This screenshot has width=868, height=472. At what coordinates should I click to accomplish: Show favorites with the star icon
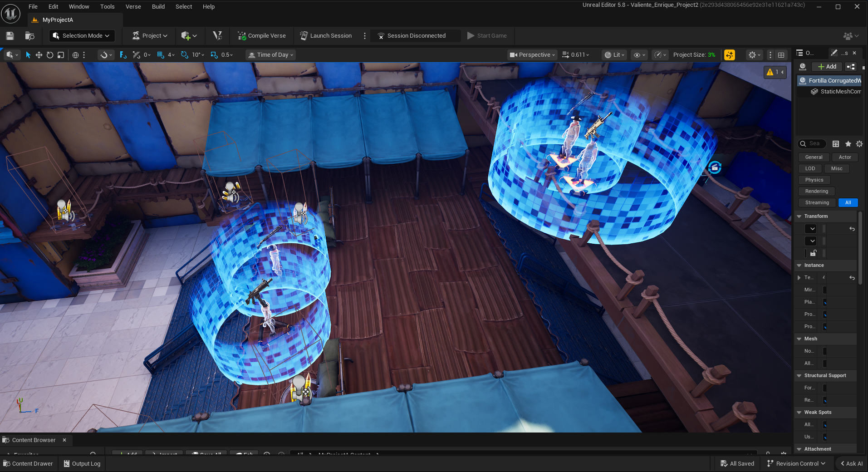pyautogui.click(x=848, y=144)
